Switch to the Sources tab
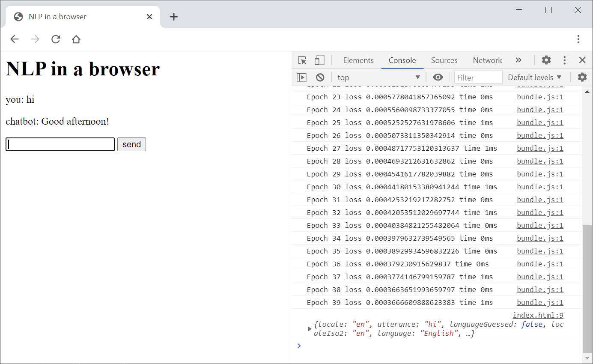This screenshot has height=364, width=593. (x=444, y=60)
